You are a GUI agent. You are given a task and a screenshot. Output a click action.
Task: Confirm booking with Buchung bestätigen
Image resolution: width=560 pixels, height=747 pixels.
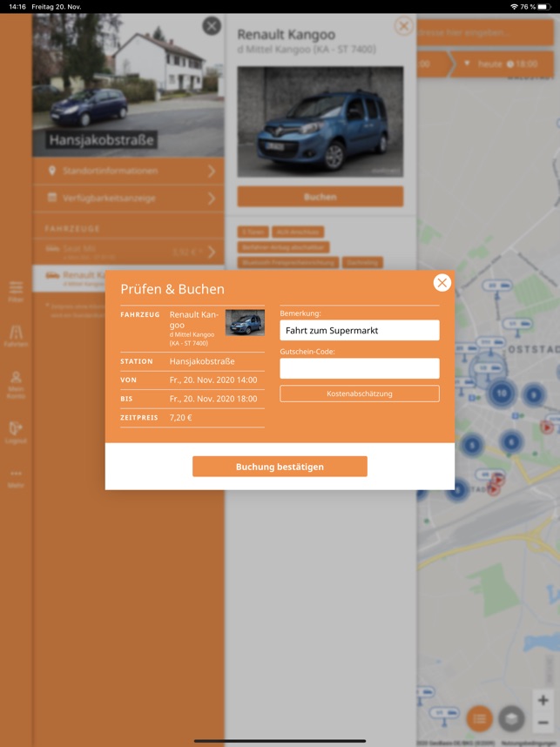point(280,467)
